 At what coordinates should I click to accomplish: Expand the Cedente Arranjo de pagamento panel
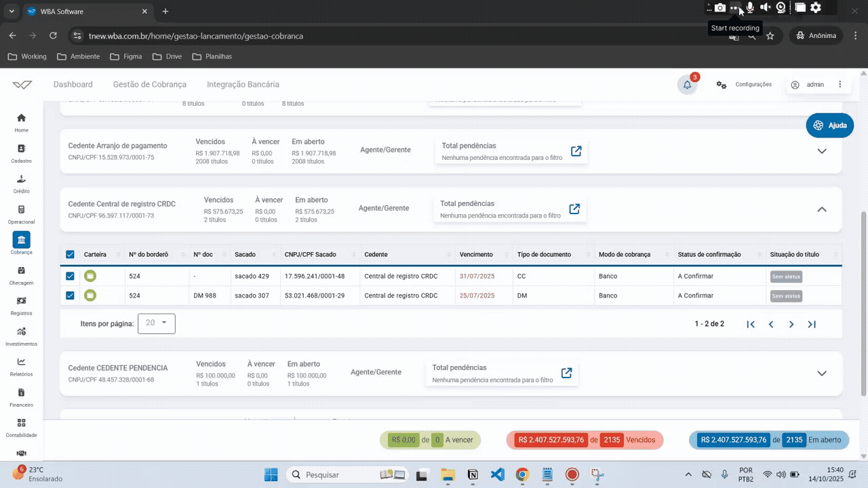tap(822, 151)
